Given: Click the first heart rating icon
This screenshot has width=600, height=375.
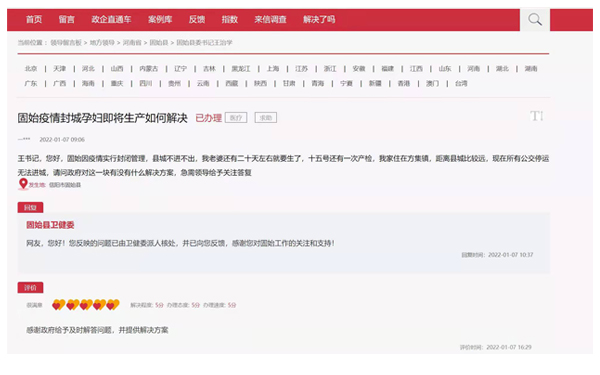Looking at the screenshot, I should coord(59,305).
